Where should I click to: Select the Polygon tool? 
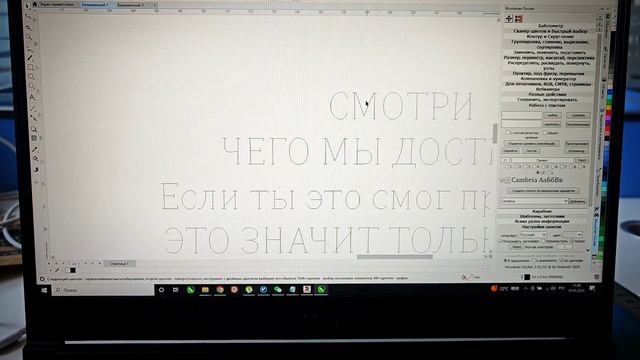point(31,87)
